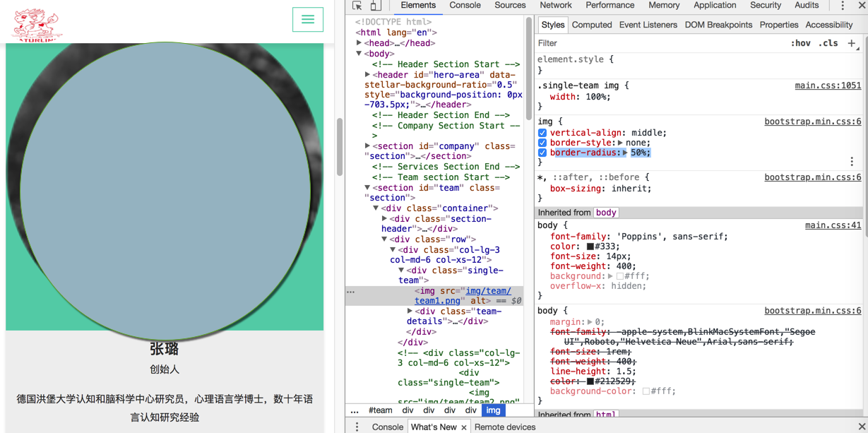Viewport: 868px width, 433px height.
Task: Open the Accessibility pane
Action: tap(829, 25)
